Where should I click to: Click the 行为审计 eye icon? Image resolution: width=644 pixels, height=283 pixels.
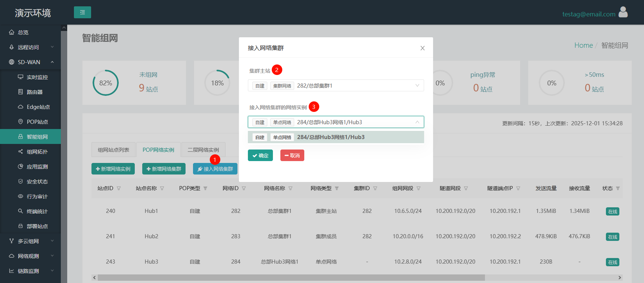[x=21, y=196]
